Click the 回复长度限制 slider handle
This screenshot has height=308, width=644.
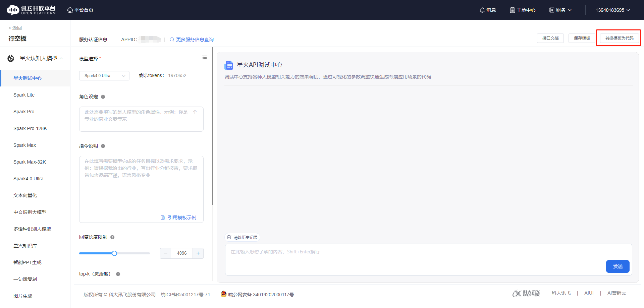[x=114, y=253]
